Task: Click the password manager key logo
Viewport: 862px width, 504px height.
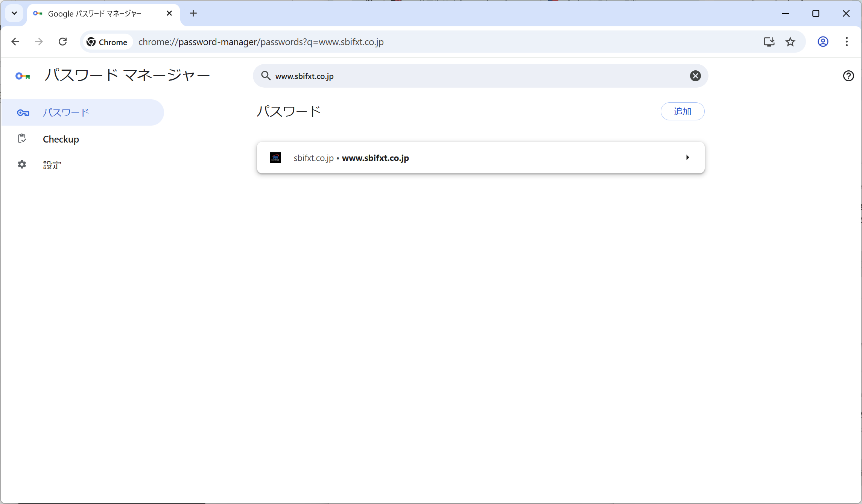Action: 23,76
